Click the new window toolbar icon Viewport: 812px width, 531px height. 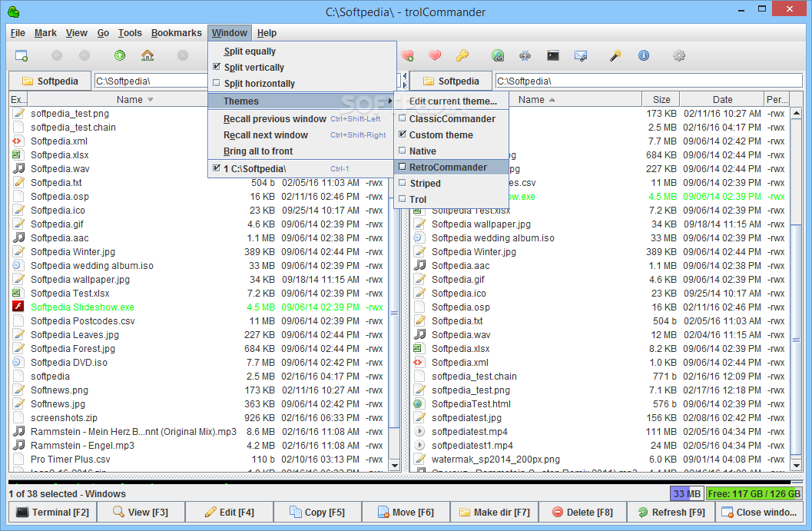[x=22, y=55]
